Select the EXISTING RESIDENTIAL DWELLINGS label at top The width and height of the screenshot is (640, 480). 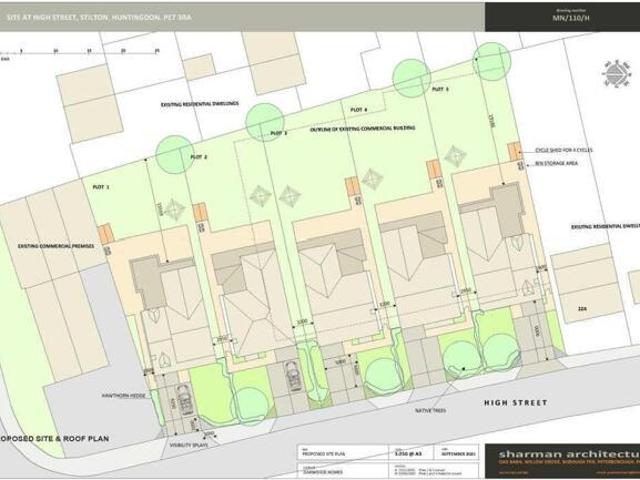200,104
